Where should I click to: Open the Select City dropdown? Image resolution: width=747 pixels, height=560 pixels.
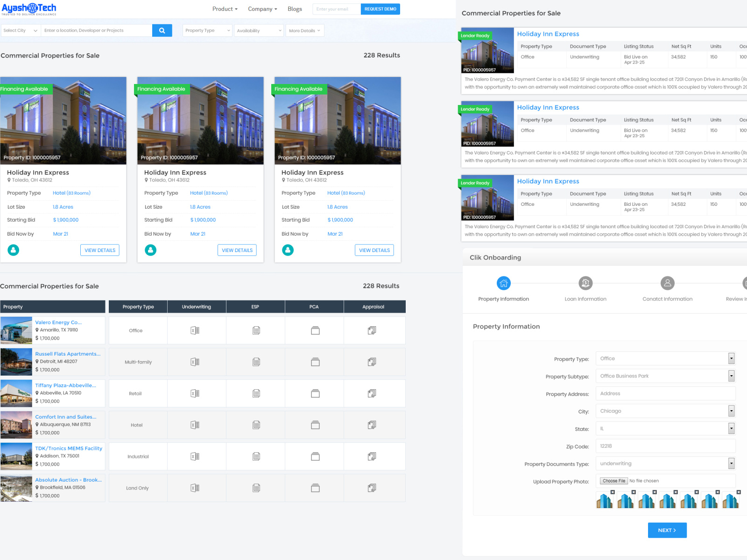point(20,30)
